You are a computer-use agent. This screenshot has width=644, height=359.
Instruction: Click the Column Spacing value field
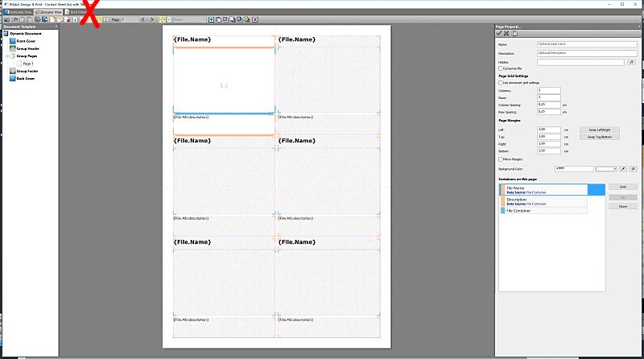pos(549,105)
